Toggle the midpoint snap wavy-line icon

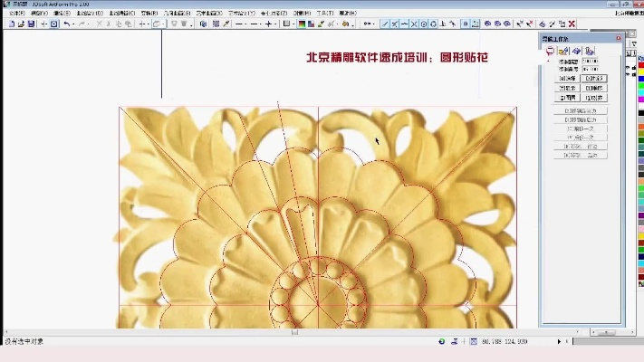(x=404, y=24)
